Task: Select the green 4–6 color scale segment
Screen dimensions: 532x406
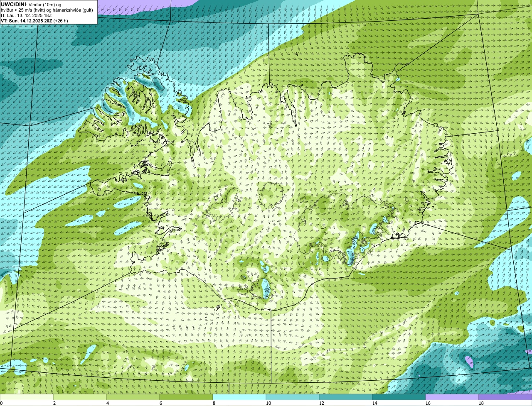Action: pyautogui.click(x=133, y=397)
